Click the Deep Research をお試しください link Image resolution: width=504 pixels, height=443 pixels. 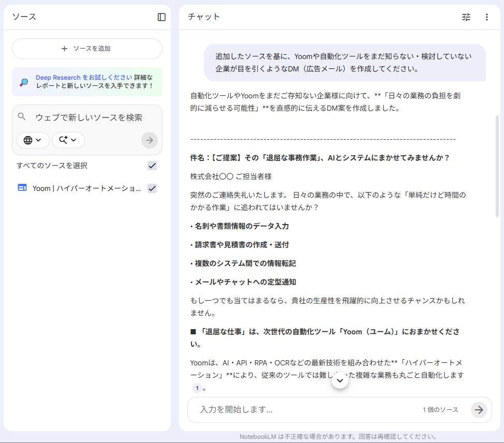[84, 78]
